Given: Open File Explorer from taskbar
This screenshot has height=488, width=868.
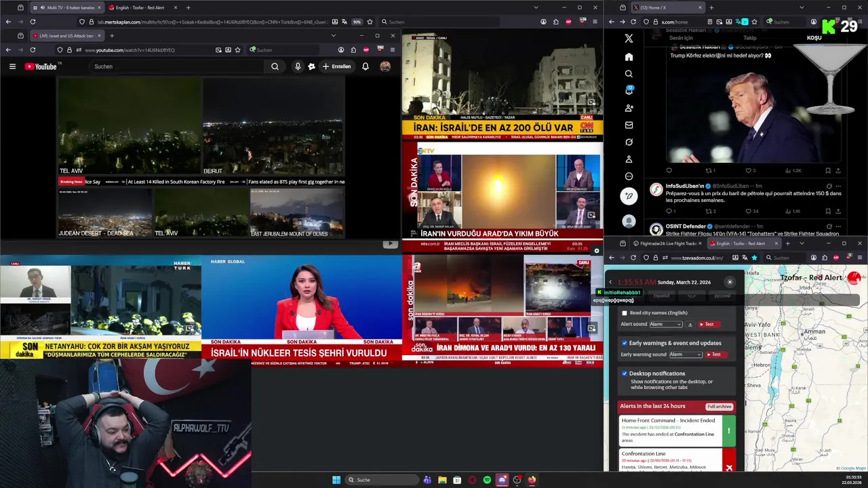Looking at the screenshot, I should (442, 480).
